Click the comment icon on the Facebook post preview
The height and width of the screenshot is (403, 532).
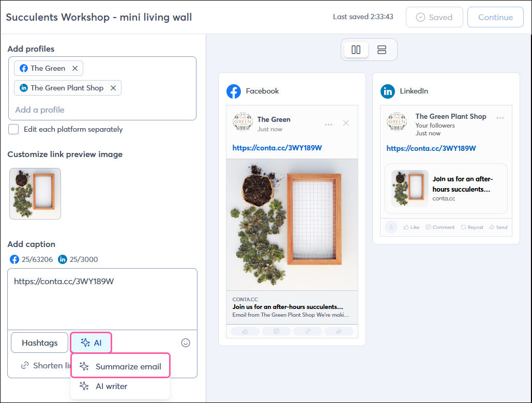[x=277, y=331]
